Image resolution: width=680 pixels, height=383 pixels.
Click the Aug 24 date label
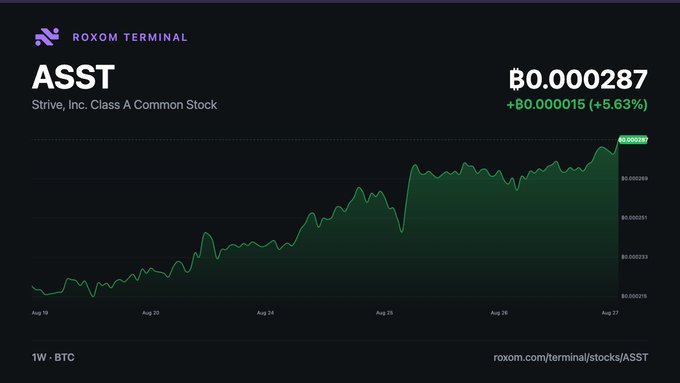click(x=265, y=313)
